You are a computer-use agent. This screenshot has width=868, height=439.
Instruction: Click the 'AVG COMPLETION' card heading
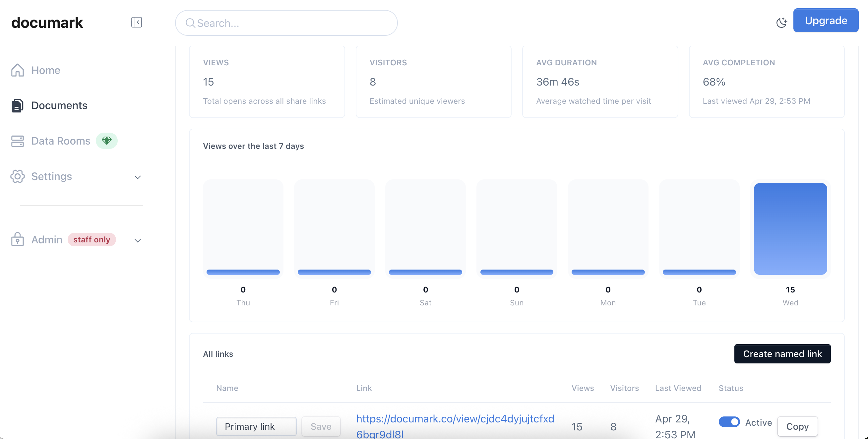click(x=739, y=63)
